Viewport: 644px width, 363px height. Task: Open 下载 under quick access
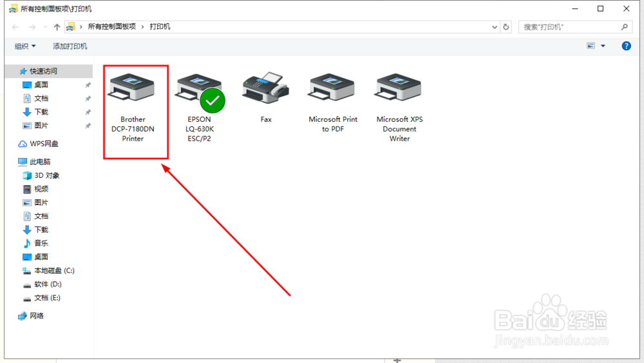coord(35,112)
